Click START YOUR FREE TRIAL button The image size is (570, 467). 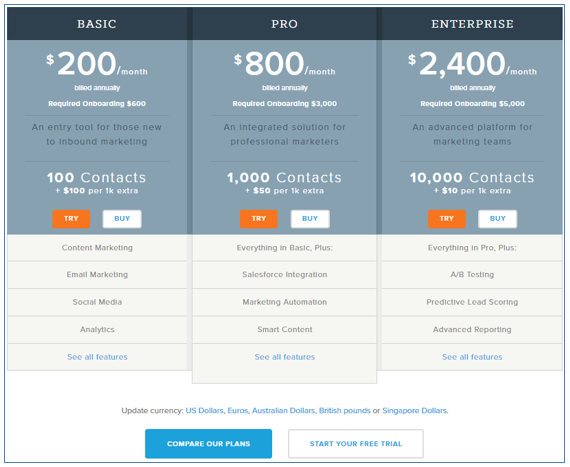tap(356, 444)
